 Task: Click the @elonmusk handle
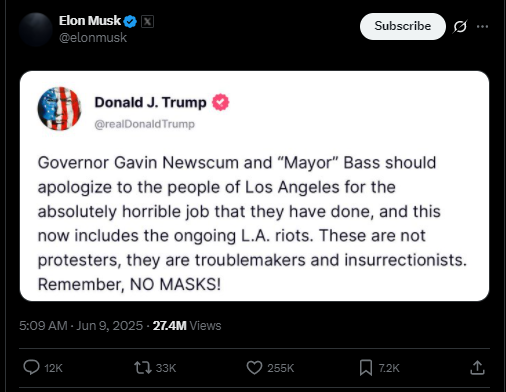[x=93, y=37]
